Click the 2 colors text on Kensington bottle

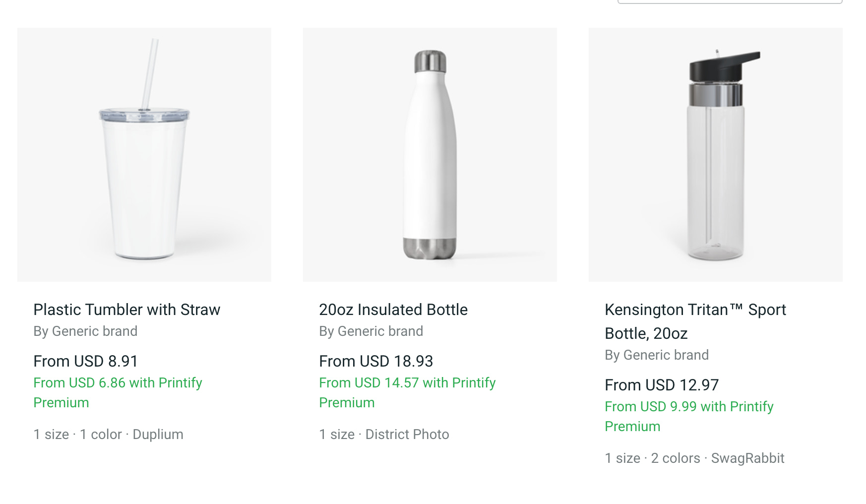coord(675,458)
